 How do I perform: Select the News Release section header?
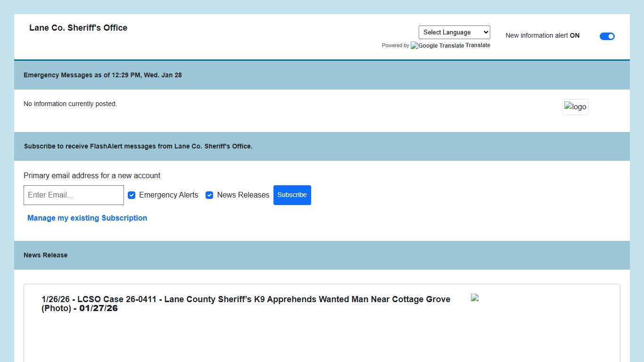pos(46,255)
